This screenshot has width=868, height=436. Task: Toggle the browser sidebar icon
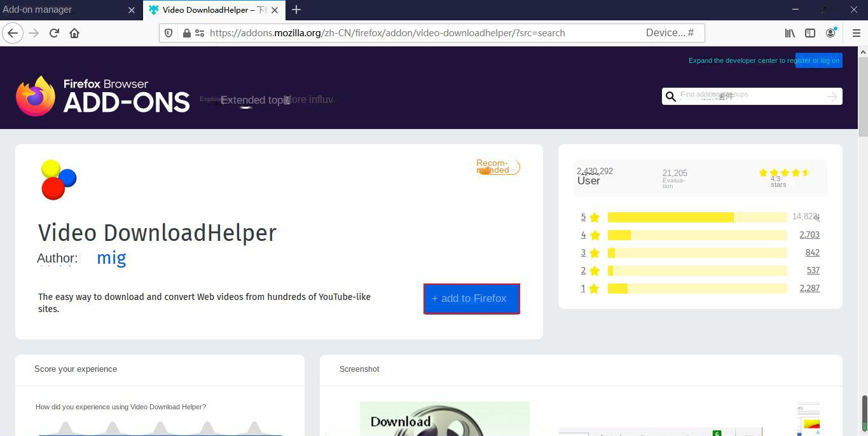click(809, 32)
